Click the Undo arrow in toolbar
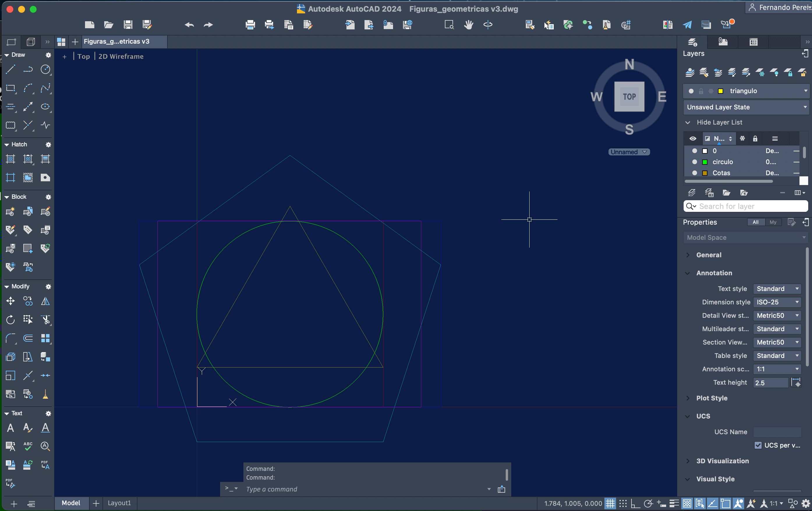The width and height of the screenshot is (812, 511). (189, 25)
